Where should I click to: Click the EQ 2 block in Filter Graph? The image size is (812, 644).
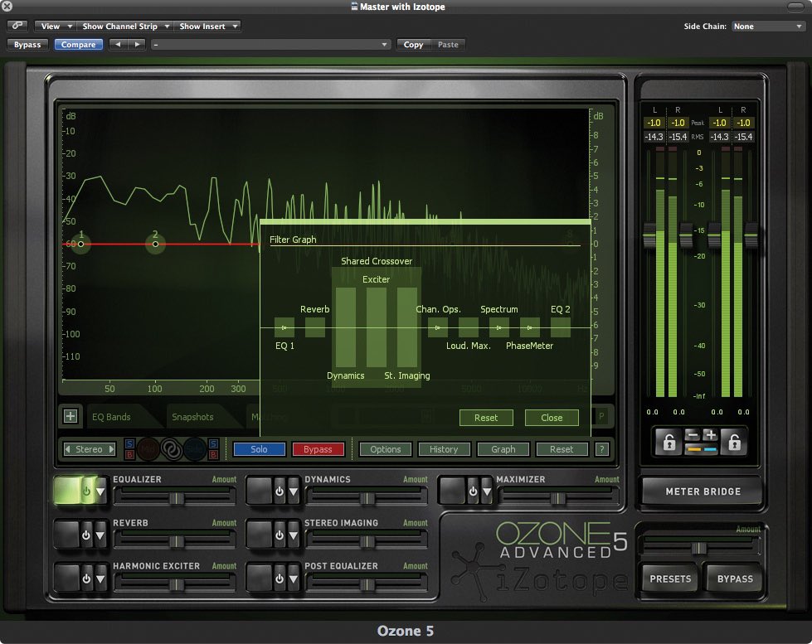pyautogui.click(x=561, y=327)
